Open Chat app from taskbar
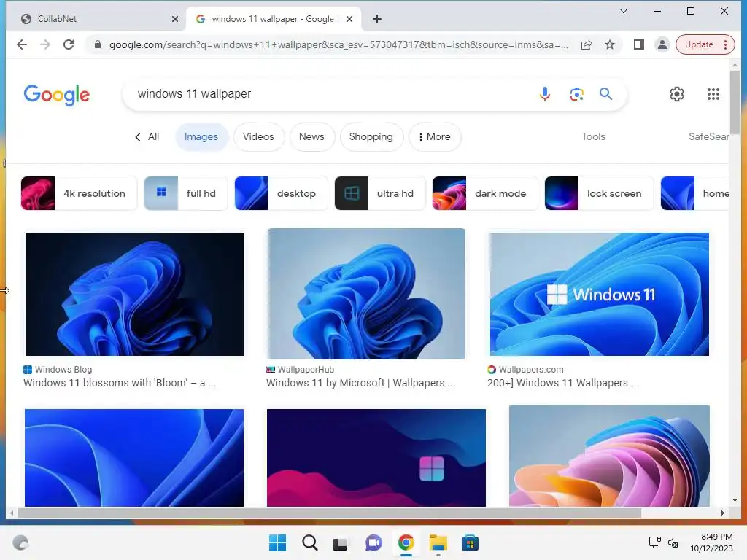Screen dimensions: 747x560 (x=373, y=542)
